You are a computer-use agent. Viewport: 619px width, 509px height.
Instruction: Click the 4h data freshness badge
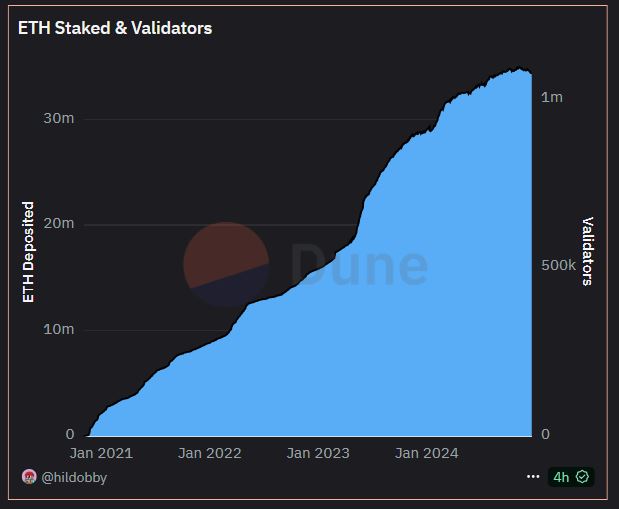pos(561,477)
